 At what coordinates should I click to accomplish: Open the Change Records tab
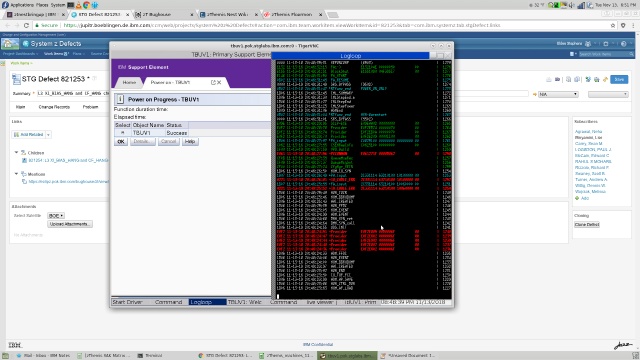click(54, 107)
